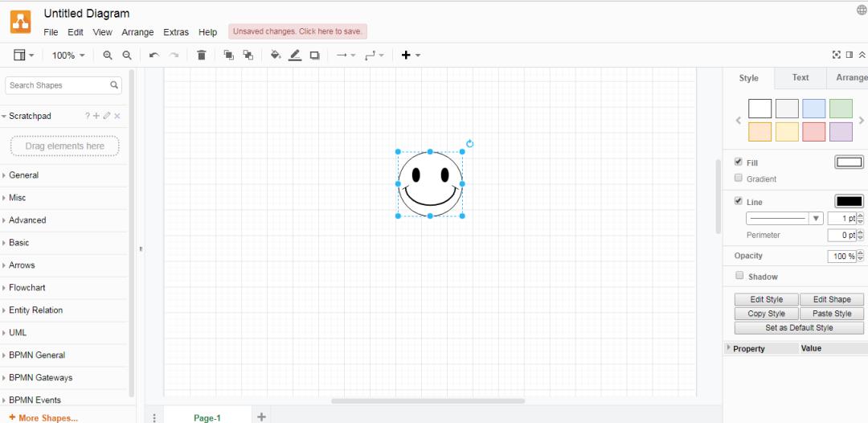Undo the last action
Screen dimensions: 868x423
point(154,55)
